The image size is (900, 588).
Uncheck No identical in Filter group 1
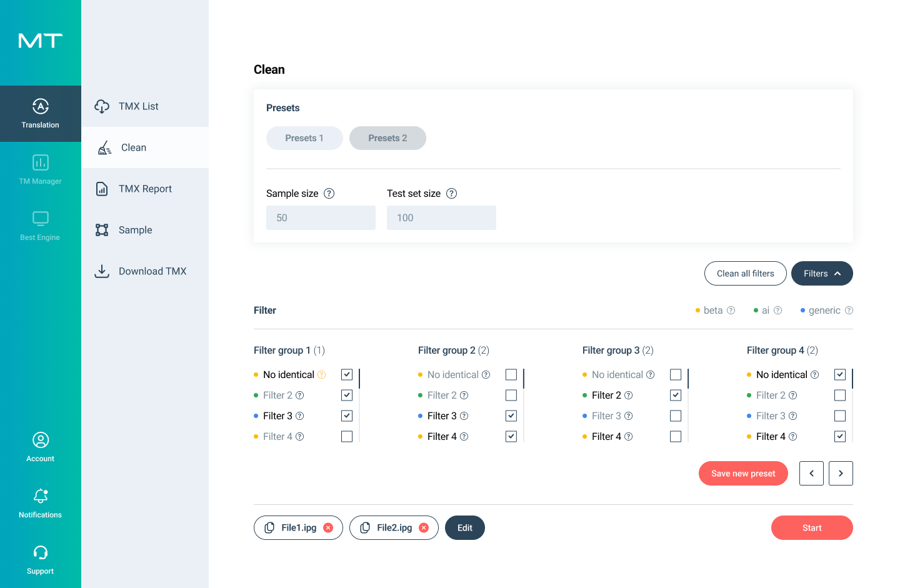tap(347, 375)
